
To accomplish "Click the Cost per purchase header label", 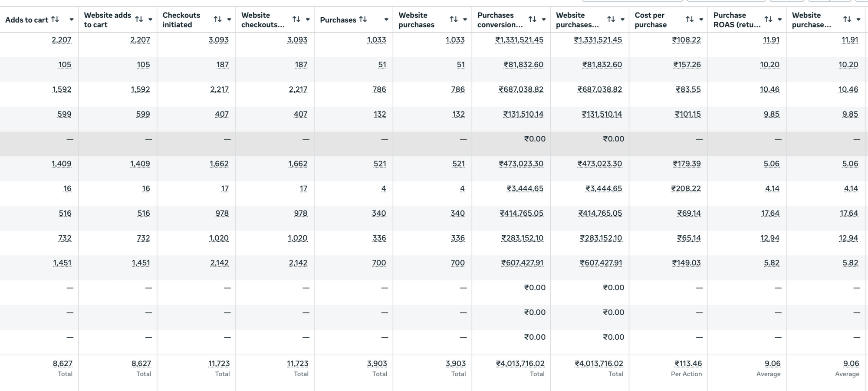I will pos(651,20).
